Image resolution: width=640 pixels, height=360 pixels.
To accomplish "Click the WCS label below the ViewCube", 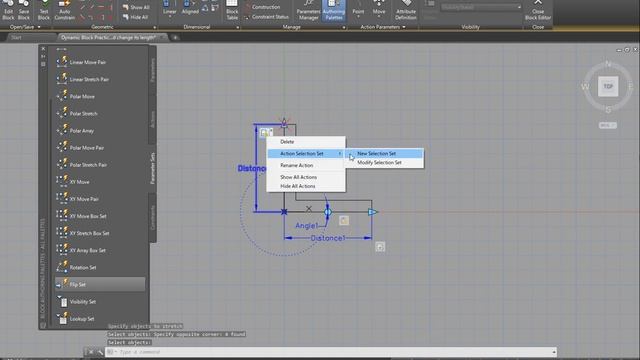I will point(608,125).
